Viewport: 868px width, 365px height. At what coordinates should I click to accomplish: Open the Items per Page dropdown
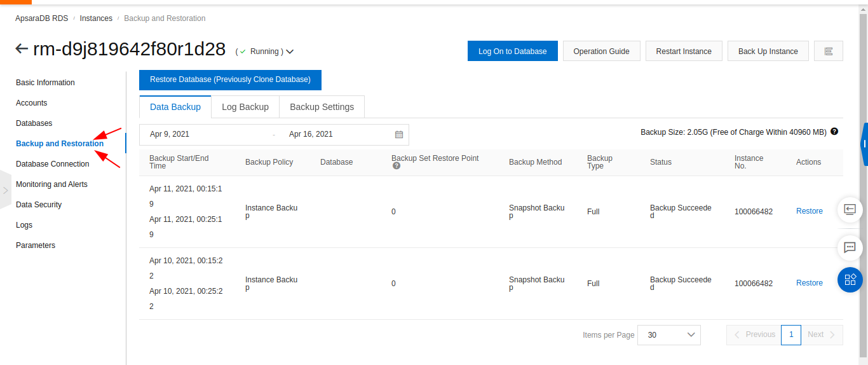[x=669, y=335]
